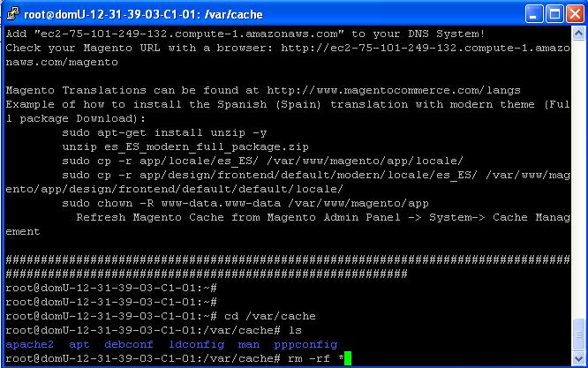Click the green terminal cursor block
Viewport: 588px width, 368px height.
click(x=348, y=358)
